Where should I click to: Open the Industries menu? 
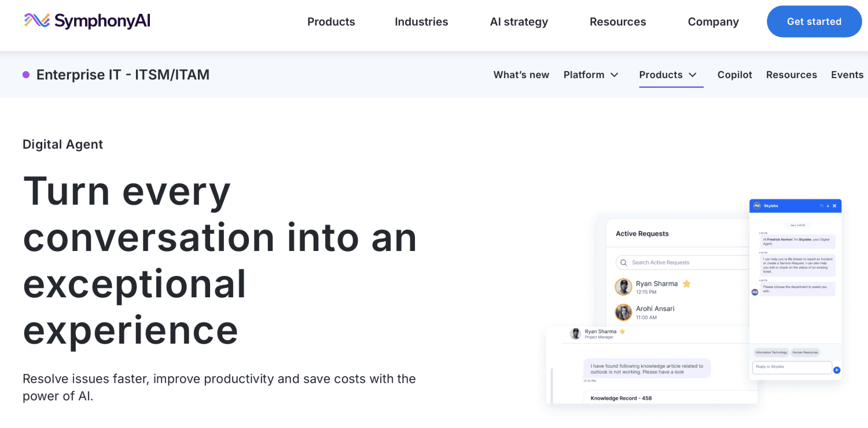point(421,22)
